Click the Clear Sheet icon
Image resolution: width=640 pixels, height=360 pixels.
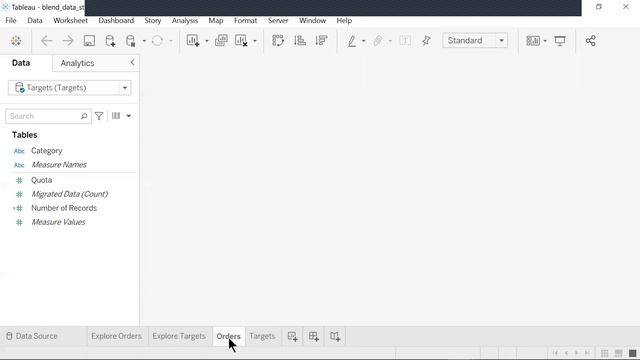tap(241, 40)
